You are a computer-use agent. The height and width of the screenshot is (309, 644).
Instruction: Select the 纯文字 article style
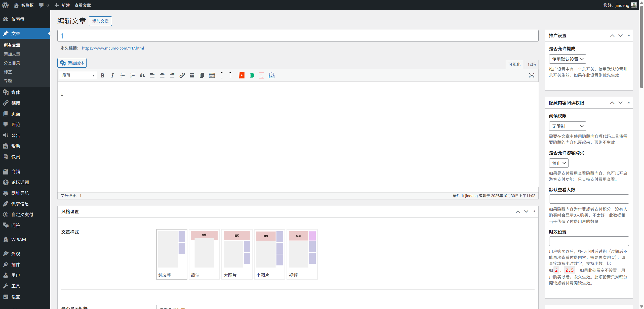pyautogui.click(x=172, y=254)
